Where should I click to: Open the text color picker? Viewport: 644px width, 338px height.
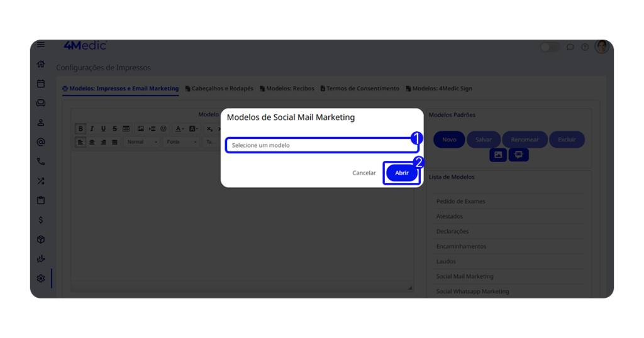point(179,129)
